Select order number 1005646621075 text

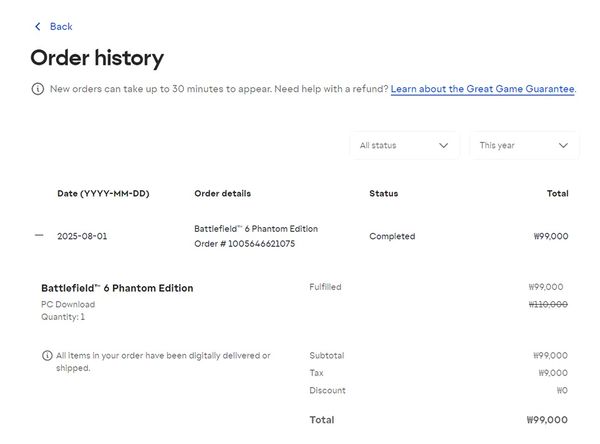pyautogui.click(x=244, y=244)
